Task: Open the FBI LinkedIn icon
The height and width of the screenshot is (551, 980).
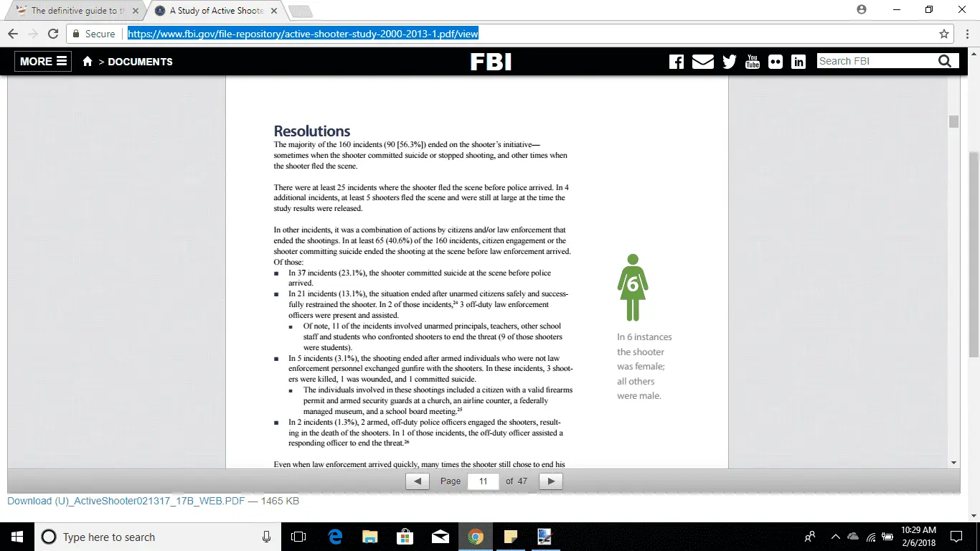Action: [x=798, y=62]
